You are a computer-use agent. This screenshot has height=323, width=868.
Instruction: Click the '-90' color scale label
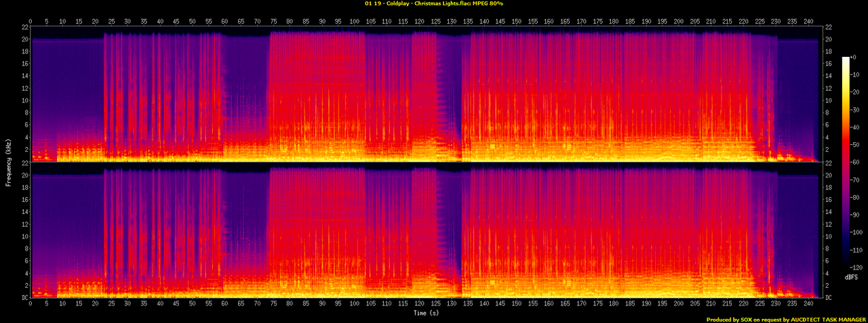pyautogui.click(x=856, y=216)
